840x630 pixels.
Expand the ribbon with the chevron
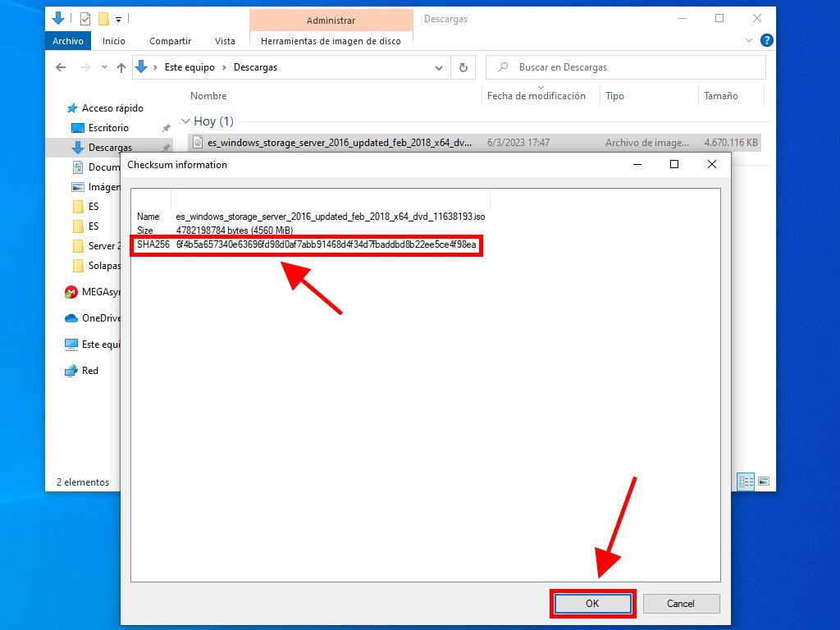[x=749, y=40]
